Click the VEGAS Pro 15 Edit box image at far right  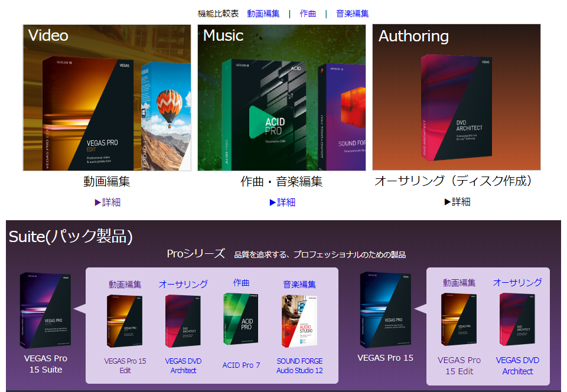point(459,319)
